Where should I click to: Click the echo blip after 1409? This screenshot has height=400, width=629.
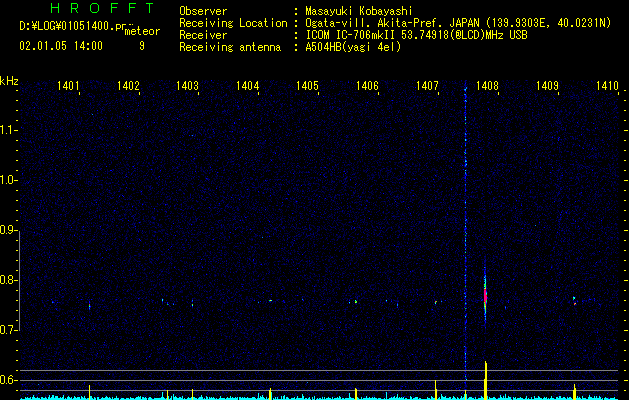click(574, 301)
